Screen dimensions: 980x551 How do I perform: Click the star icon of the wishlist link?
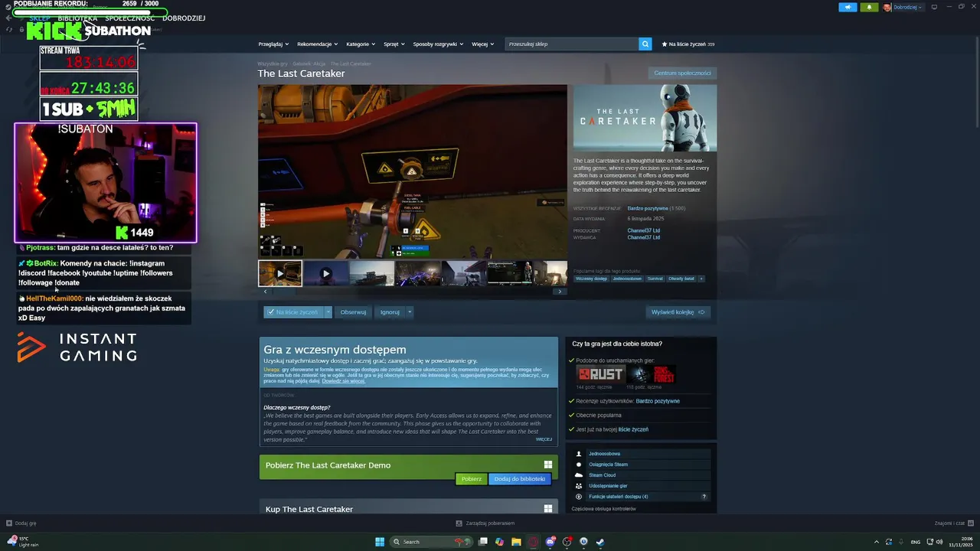click(x=665, y=44)
